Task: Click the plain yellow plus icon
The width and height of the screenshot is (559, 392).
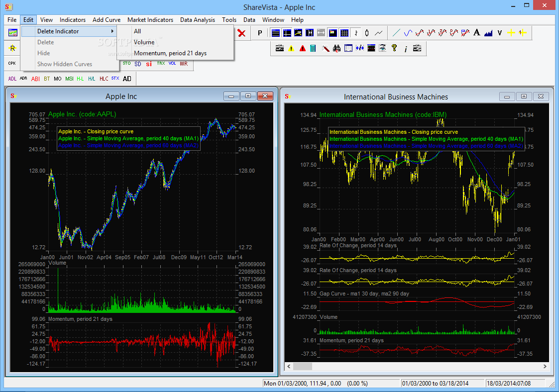Action: point(511,33)
